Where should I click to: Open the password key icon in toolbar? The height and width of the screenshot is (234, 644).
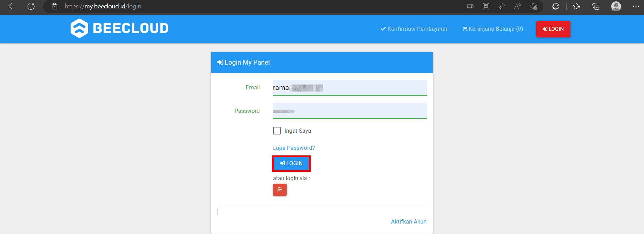pyautogui.click(x=502, y=6)
